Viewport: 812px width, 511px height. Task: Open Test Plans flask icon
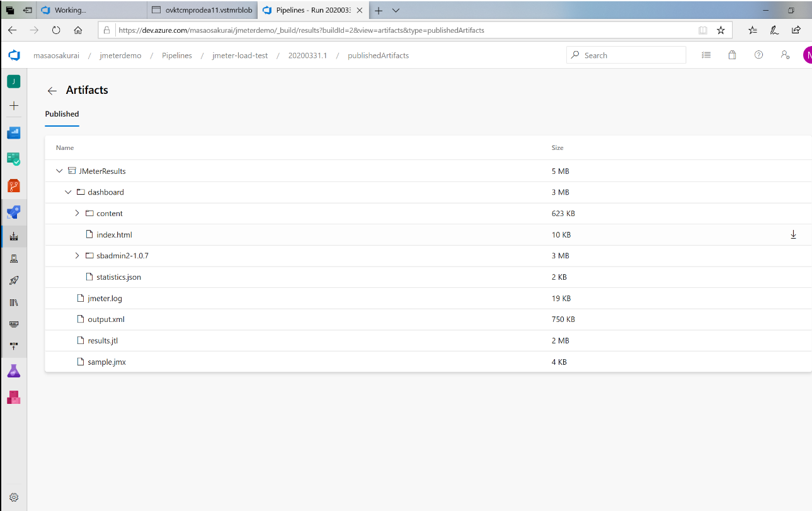[x=14, y=371]
